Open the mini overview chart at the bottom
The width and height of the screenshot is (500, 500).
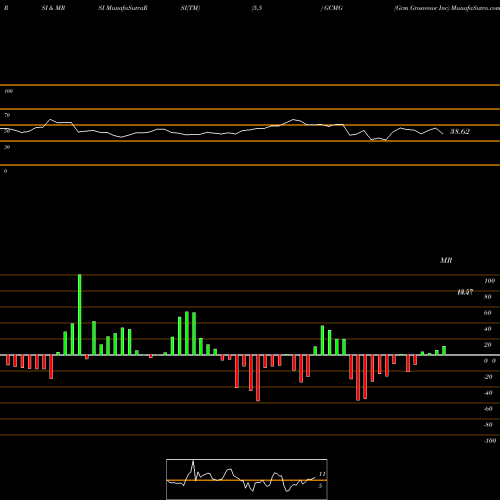tap(247, 479)
